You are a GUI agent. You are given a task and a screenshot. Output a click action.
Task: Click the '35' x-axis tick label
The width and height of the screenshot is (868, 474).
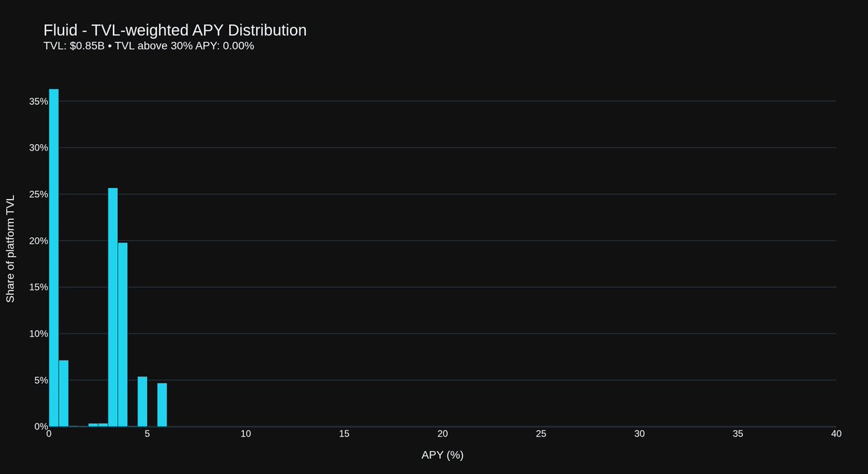pos(738,434)
